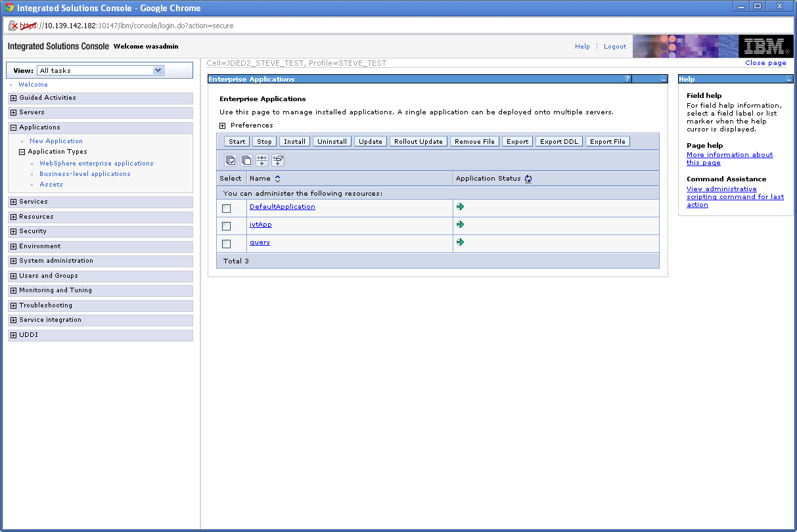Expand the Environment navigation node
797x532 pixels.
point(13,246)
